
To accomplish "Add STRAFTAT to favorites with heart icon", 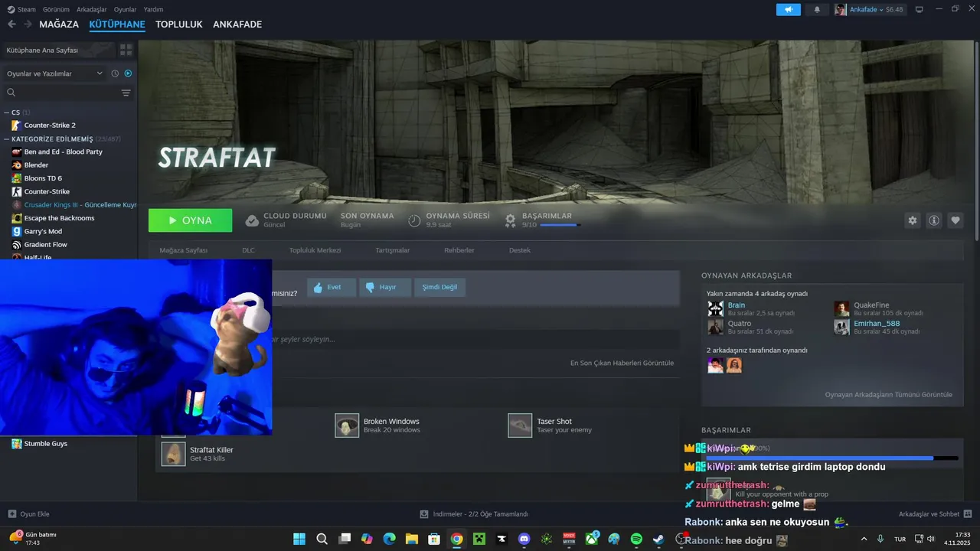I will (x=955, y=220).
